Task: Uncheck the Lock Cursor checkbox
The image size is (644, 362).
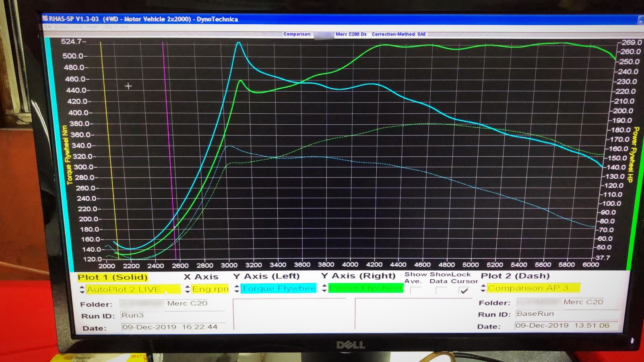Action: click(x=464, y=290)
